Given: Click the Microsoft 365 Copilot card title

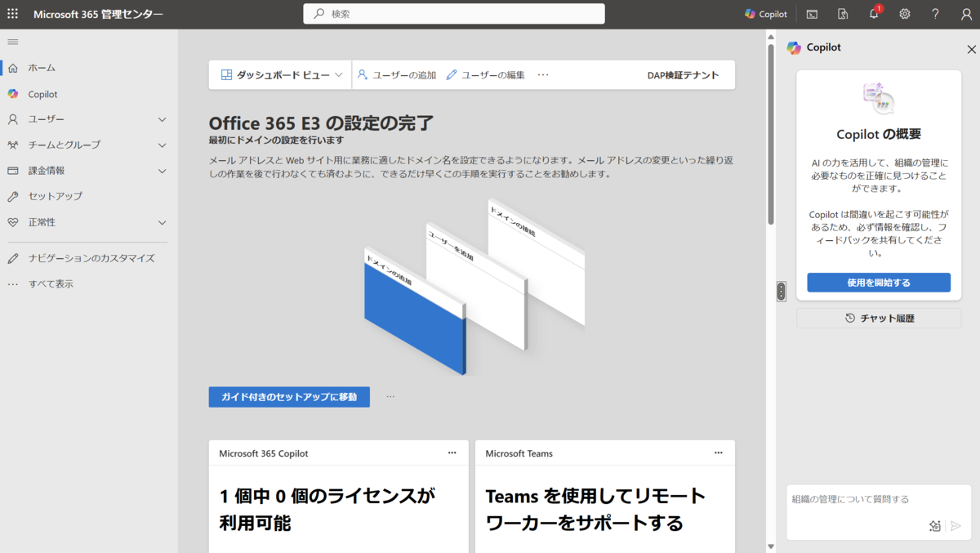Looking at the screenshot, I should (x=264, y=453).
